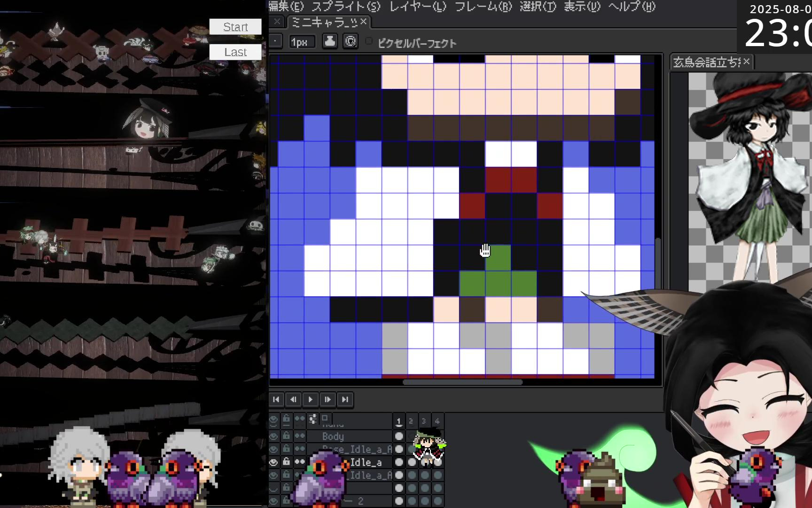Image resolution: width=812 pixels, height=508 pixels.
Task: Play the animation
Action: 310,399
